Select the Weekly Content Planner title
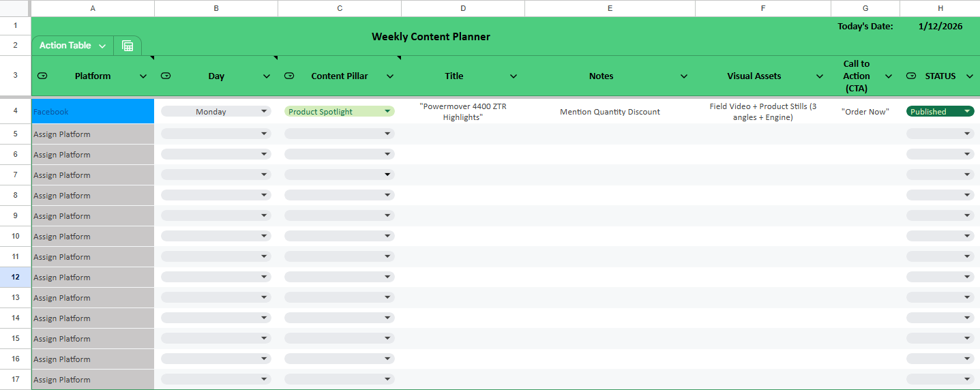 click(431, 37)
